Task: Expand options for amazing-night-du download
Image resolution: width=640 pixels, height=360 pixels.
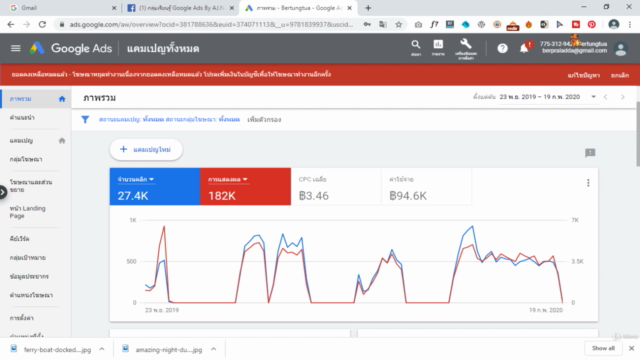Action: click(213, 349)
